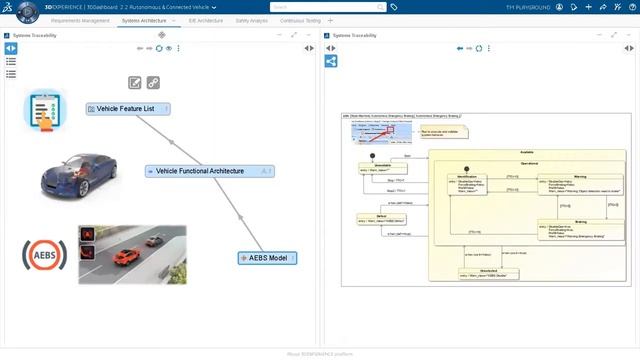Click the Share arrow icon in header
The width and height of the screenshot is (640, 360).
[x=603, y=7]
